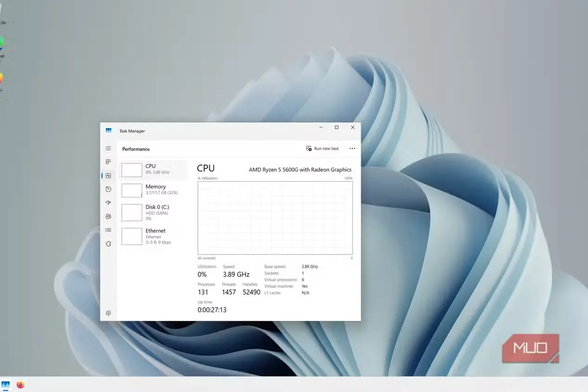The height and width of the screenshot is (392, 588).
Task: Select the Disk 0 (C:) performance entry
Action: [x=154, y=212]
